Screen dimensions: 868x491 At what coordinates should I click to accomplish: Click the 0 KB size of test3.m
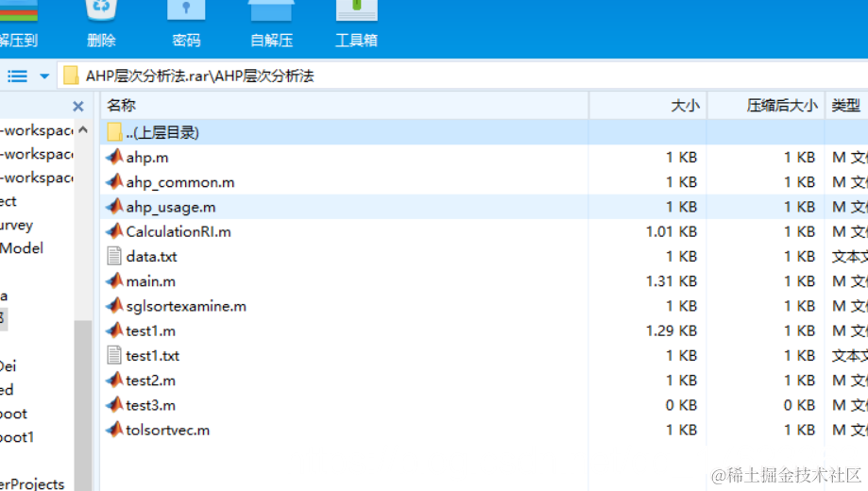coord(681,405)
